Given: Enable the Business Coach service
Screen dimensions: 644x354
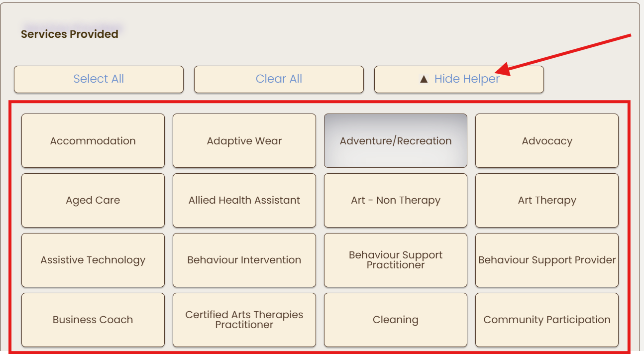Looking at the screenshot, I should pos(93,320).
